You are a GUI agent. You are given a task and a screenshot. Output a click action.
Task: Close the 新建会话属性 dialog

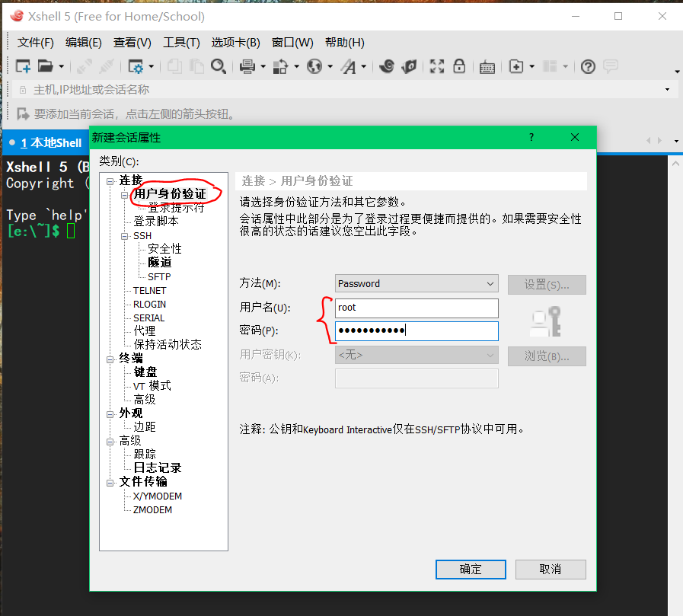click(x=575, y=137)
